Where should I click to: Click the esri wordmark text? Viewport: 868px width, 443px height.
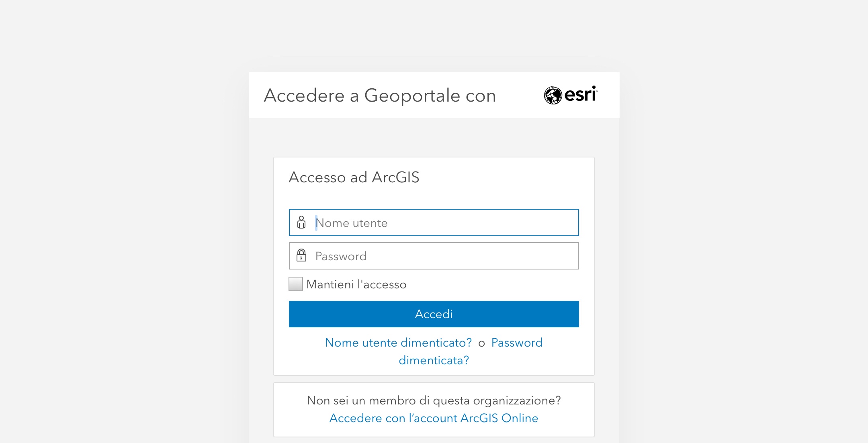(581, 94)
